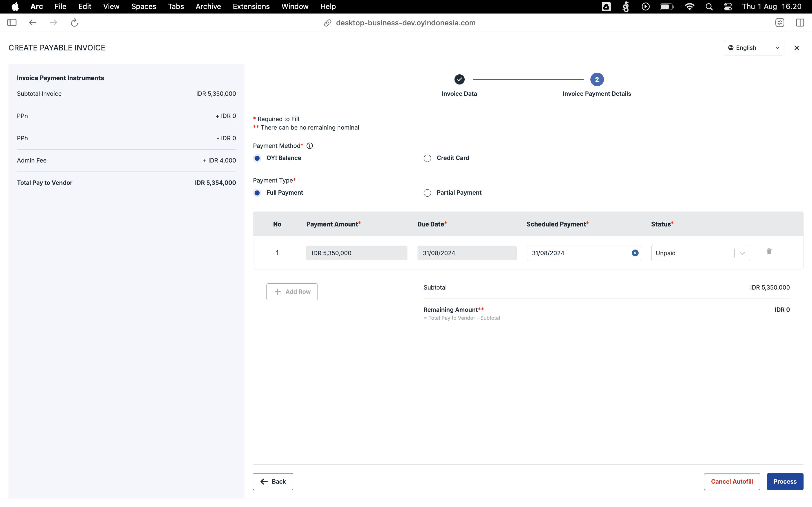The image size is (812, 507).
Task: Open the Invoice Payment Details step indicator
Action: point(597,79)
